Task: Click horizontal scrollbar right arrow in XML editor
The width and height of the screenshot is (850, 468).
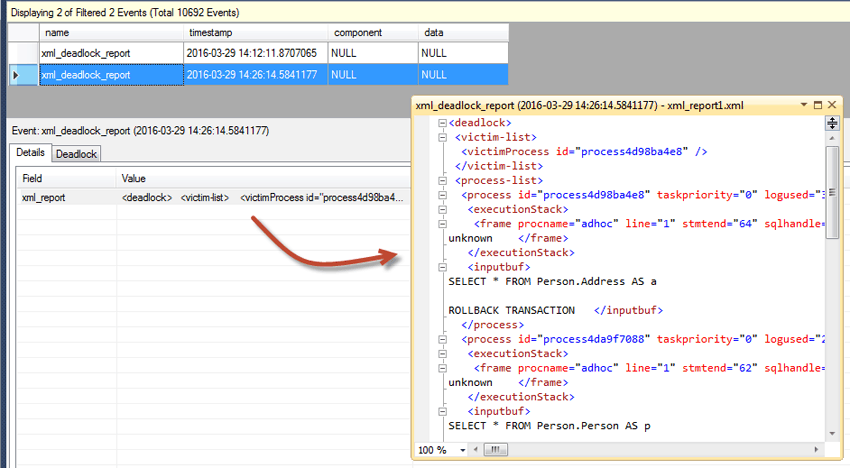Action: (x=816, y=450)
